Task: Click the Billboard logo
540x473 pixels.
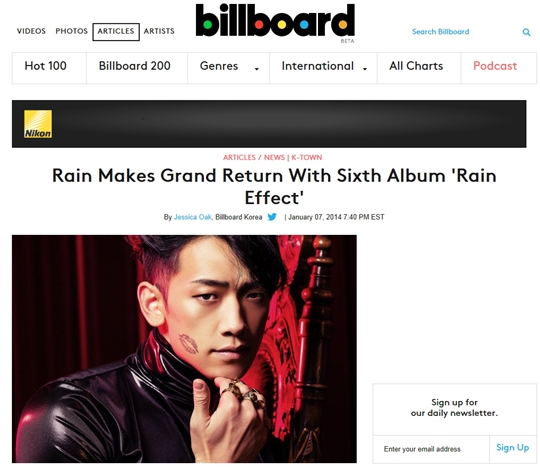Action: pyautogui.click(x=275, y=20)
